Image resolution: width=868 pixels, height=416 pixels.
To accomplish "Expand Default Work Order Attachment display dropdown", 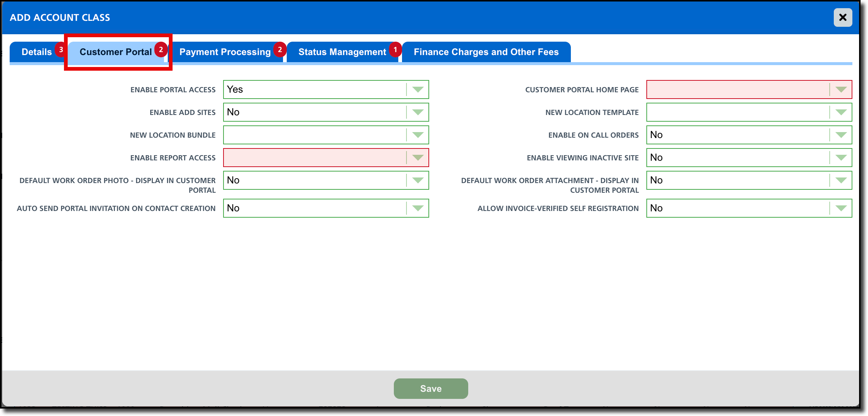I will 841,180.
